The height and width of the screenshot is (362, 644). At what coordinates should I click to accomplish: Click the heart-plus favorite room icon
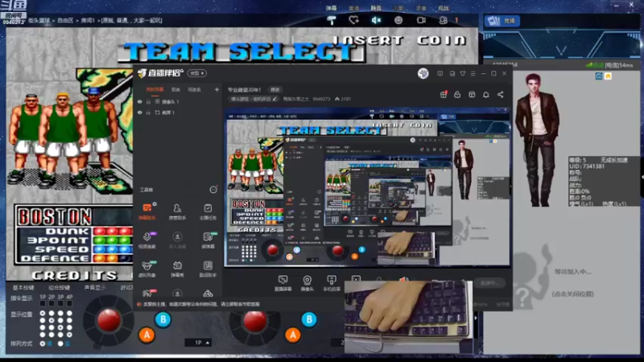pyautogui.click(x=353, y=20)
